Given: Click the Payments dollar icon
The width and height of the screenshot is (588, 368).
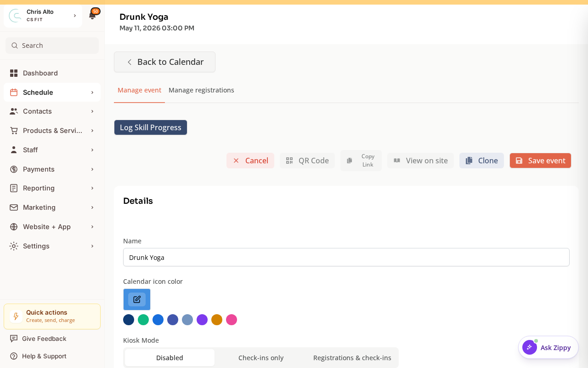Looking at the screenshot, I should [x=14, y=169].
